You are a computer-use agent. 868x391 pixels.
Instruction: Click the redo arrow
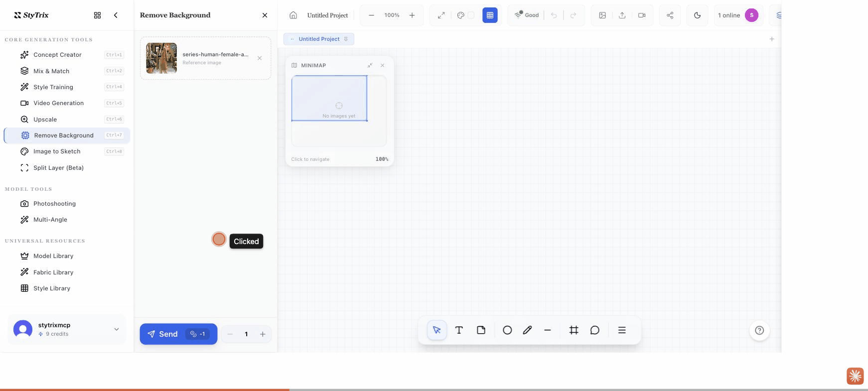[x=574, y=15]
